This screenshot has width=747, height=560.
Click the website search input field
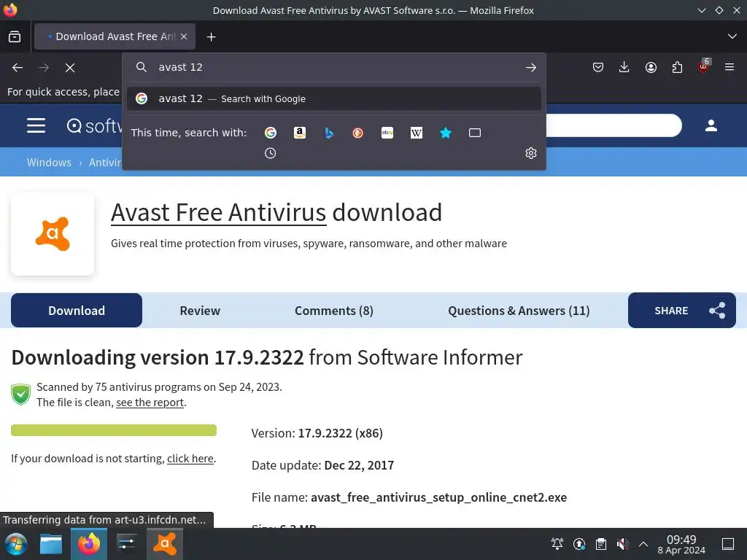click(x=614, y=125)
